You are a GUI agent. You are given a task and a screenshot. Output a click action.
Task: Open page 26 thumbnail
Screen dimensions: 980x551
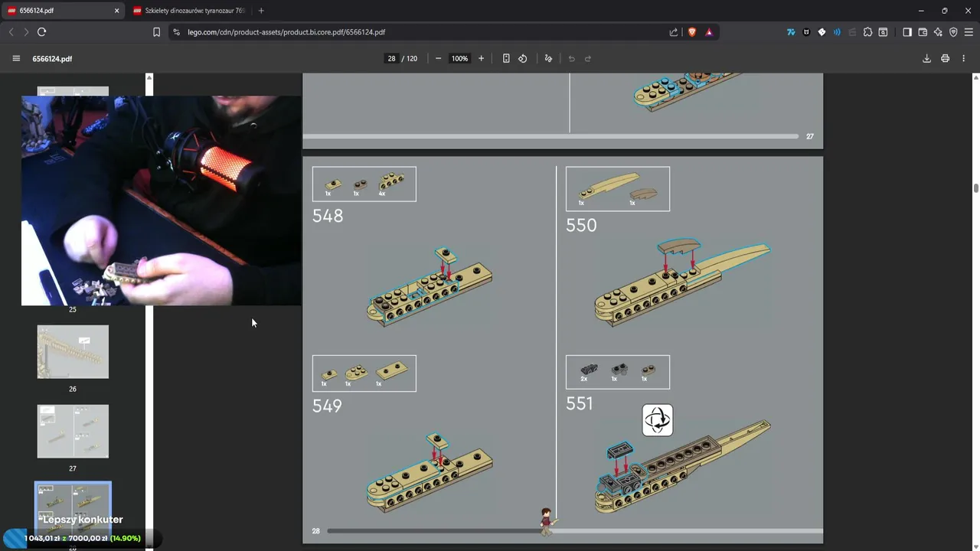(x=73, y=352)
